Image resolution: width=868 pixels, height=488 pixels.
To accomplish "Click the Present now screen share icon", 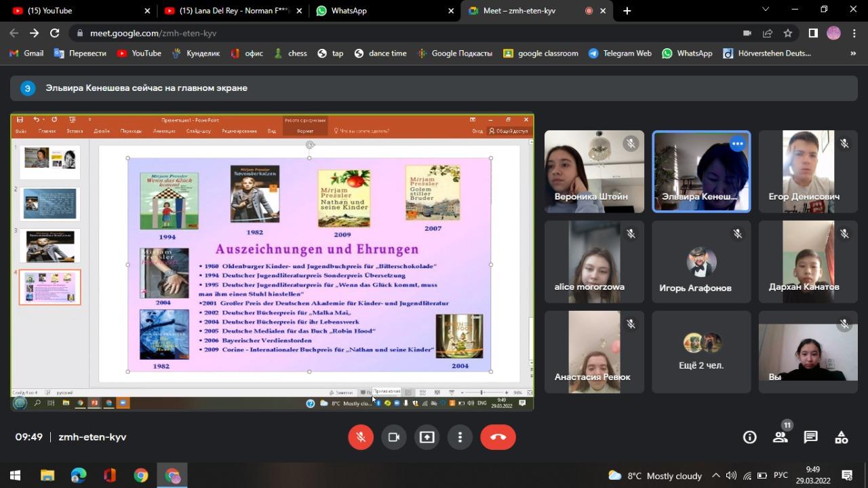I will (427, 438).
